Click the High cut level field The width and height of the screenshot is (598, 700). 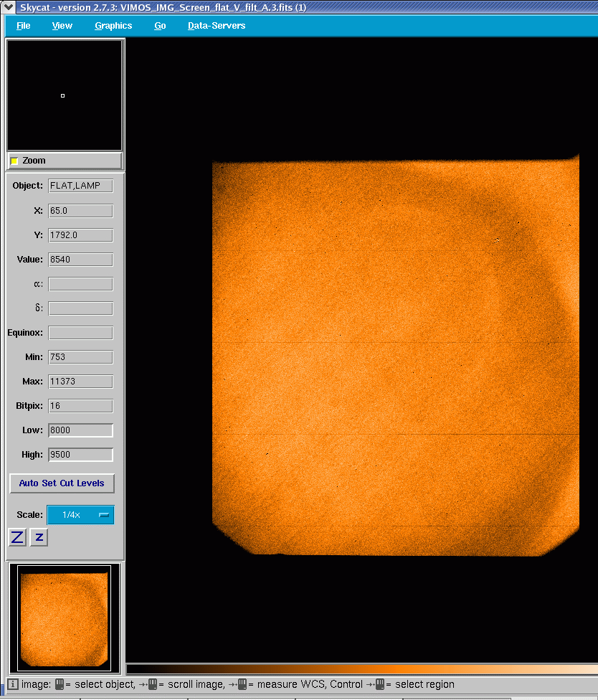pyautogui.click(x=81, y=455)
